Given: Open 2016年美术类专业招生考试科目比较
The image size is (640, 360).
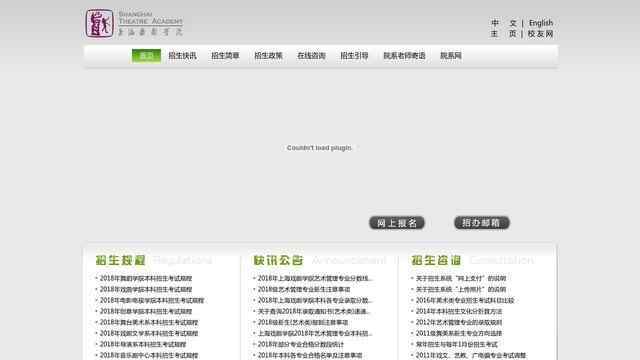Looking at the screenshot, I should point(465,300).
